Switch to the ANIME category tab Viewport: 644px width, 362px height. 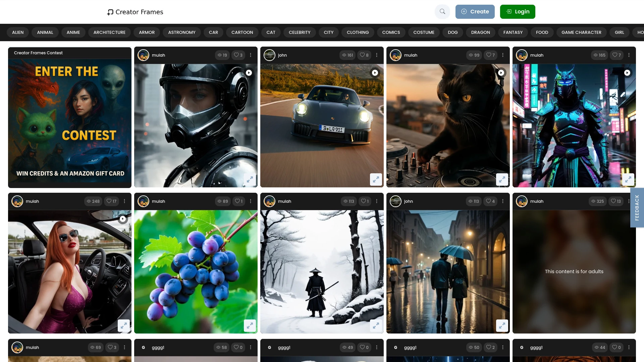[x=73, y=32]
